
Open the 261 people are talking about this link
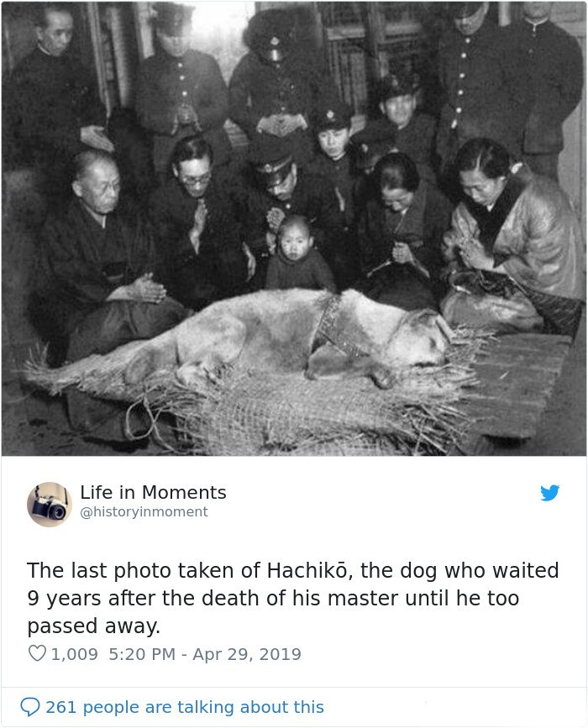pyautogui.click(x=185, y=707)
